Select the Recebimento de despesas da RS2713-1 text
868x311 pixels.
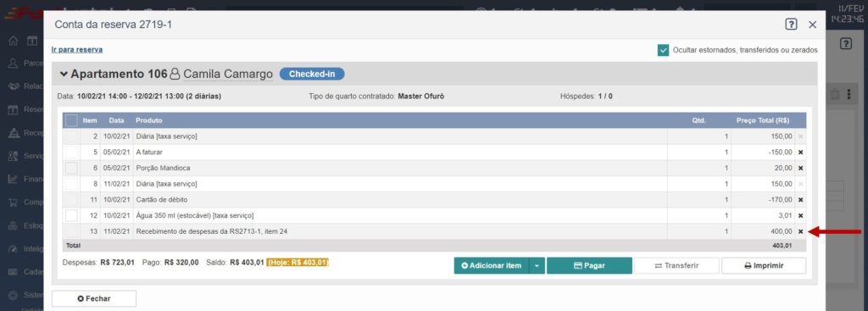(x=211, y=231)
